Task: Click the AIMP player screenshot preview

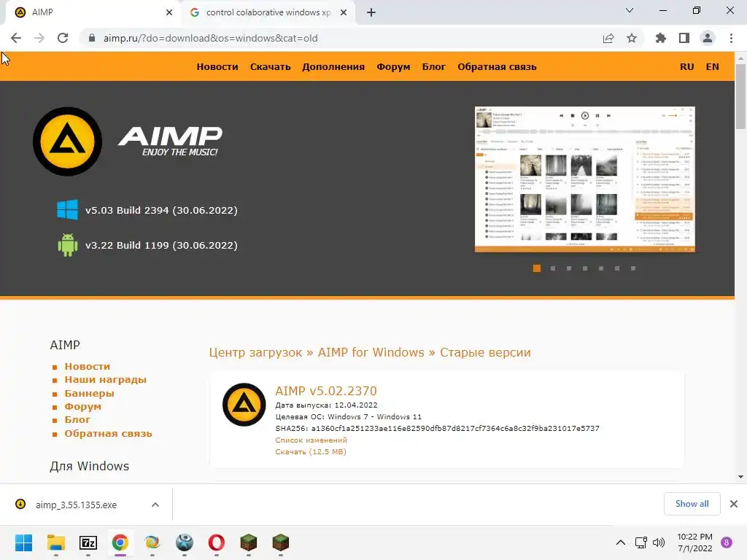Action: point(585,179)
